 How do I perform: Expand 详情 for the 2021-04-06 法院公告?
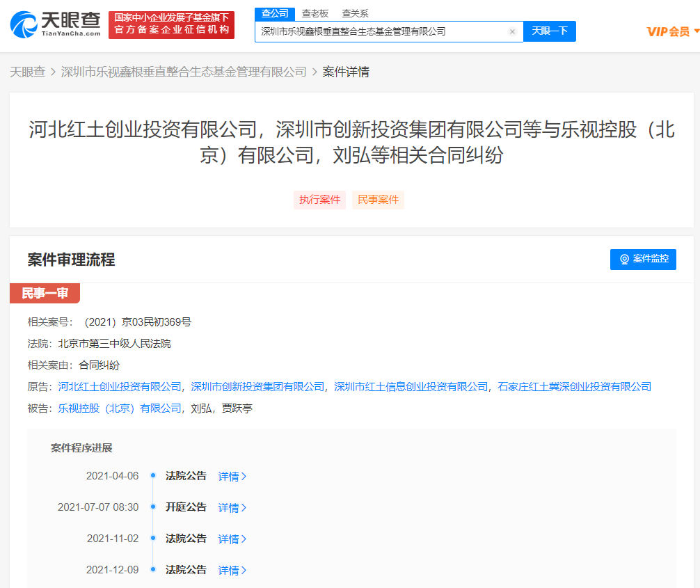point(232,477)
